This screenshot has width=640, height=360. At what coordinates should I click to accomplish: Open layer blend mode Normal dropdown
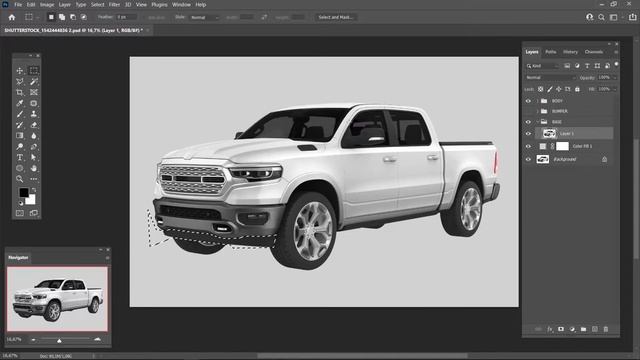pyautogui.click(x=550, y=78)
